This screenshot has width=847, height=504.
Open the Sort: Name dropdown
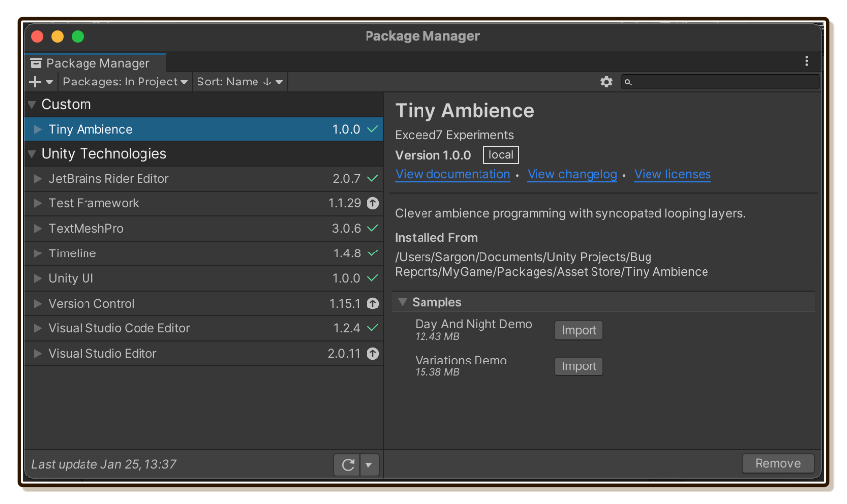click(240, 82)
